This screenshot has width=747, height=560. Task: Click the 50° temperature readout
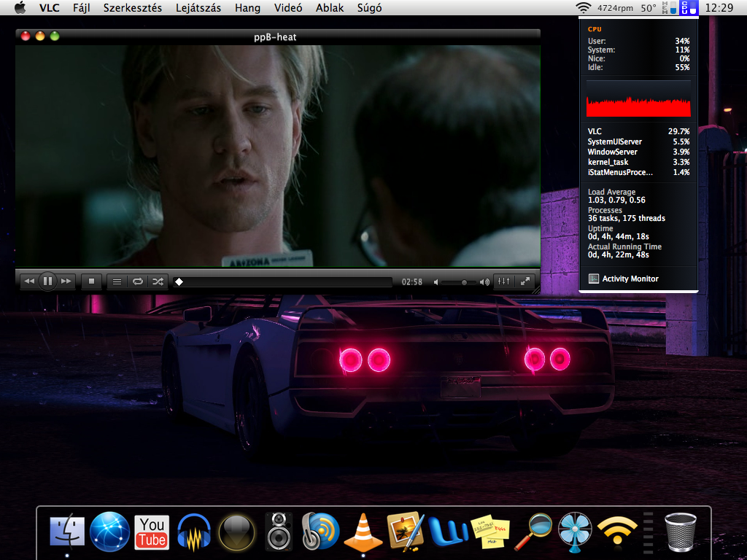(648, 8)
